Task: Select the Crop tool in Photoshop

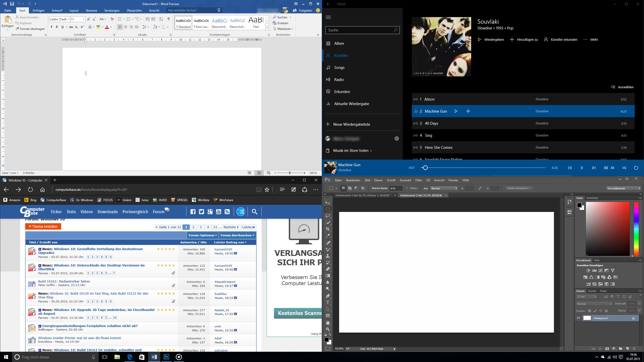Action: [x=328, y=229]
